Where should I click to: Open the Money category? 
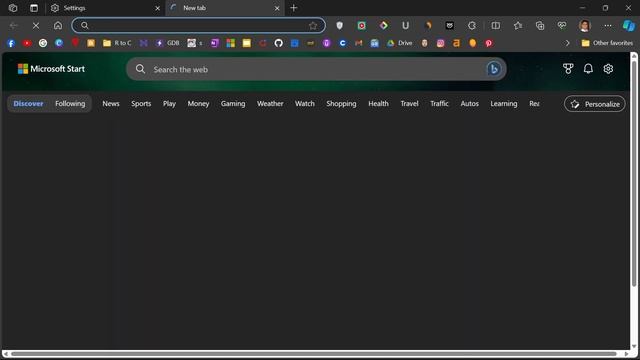(x=198, y=104)
